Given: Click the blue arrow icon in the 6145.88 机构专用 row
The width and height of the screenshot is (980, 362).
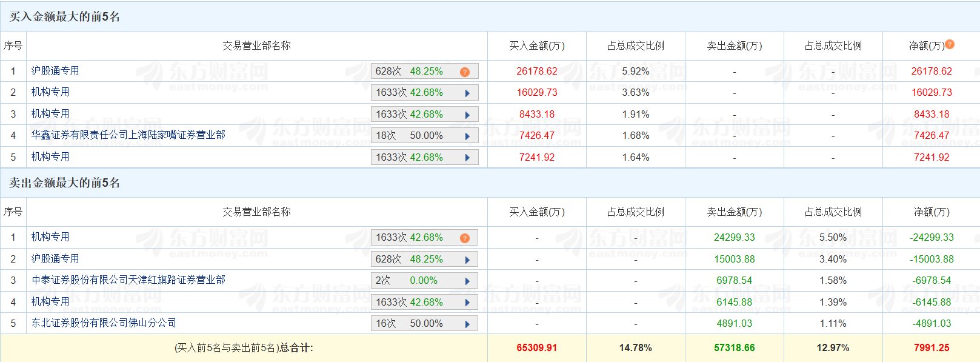Looking at the screenshot, I should [x=467, y=303].
